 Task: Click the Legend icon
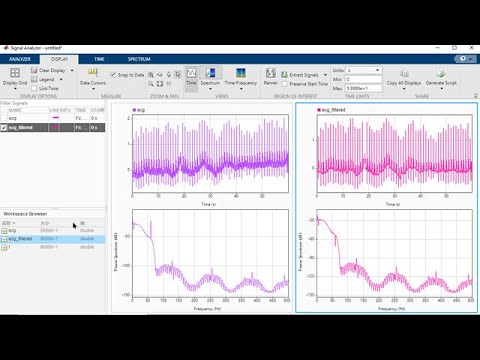[x=34, y=79]
